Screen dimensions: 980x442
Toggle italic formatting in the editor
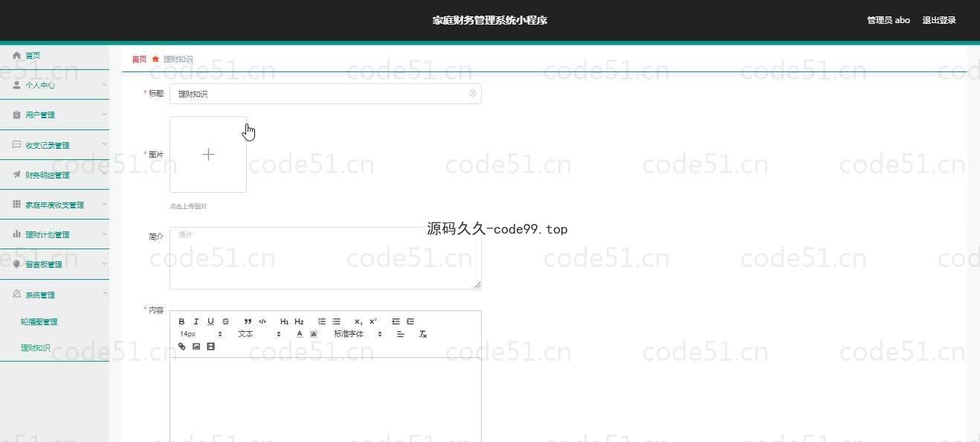click(196, 321)
